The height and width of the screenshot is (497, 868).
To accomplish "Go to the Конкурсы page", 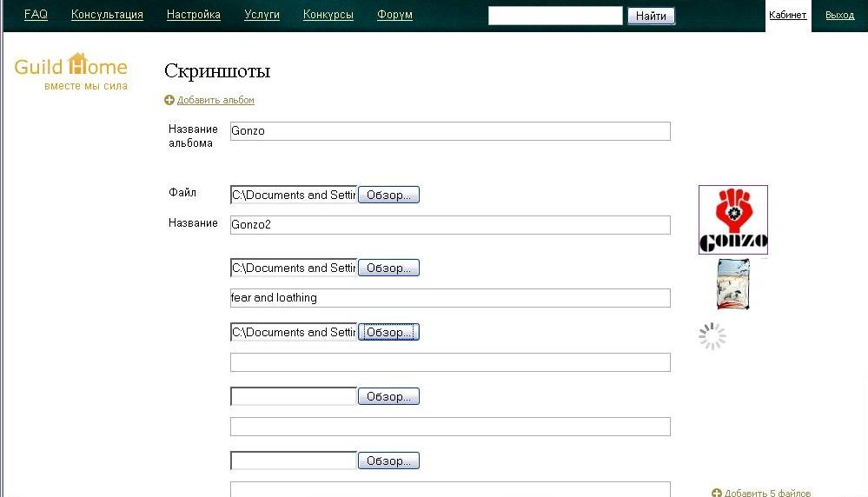I will click(328, 15).
